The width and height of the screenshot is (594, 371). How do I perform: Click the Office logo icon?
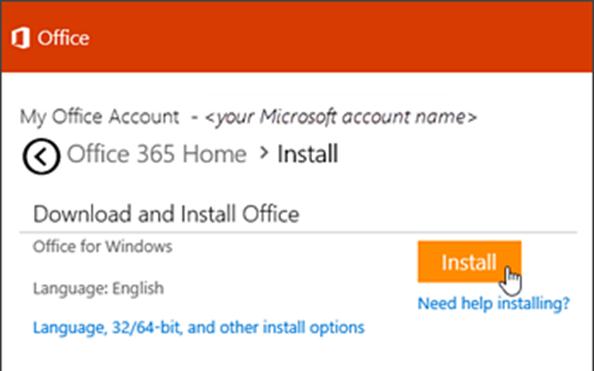[x=20, y=38]
